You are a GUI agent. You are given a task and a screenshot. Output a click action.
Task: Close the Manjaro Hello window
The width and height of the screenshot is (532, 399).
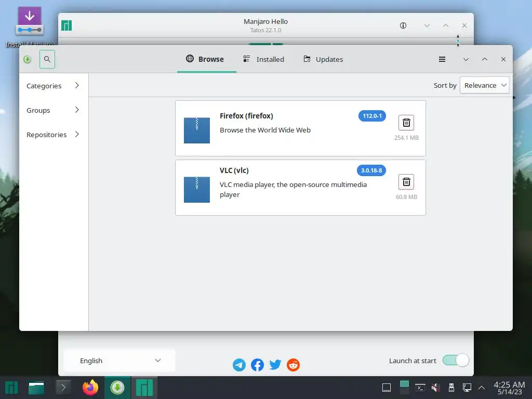(464, 25)
